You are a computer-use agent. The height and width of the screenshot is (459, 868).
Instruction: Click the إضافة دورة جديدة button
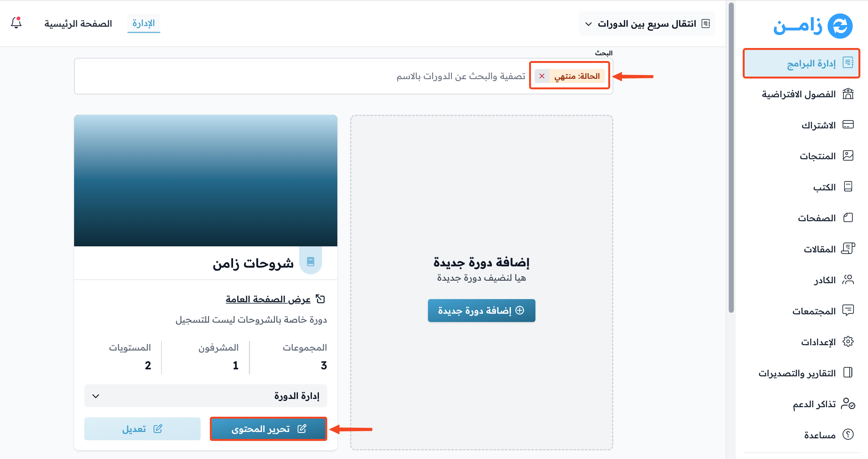point(481,310)
